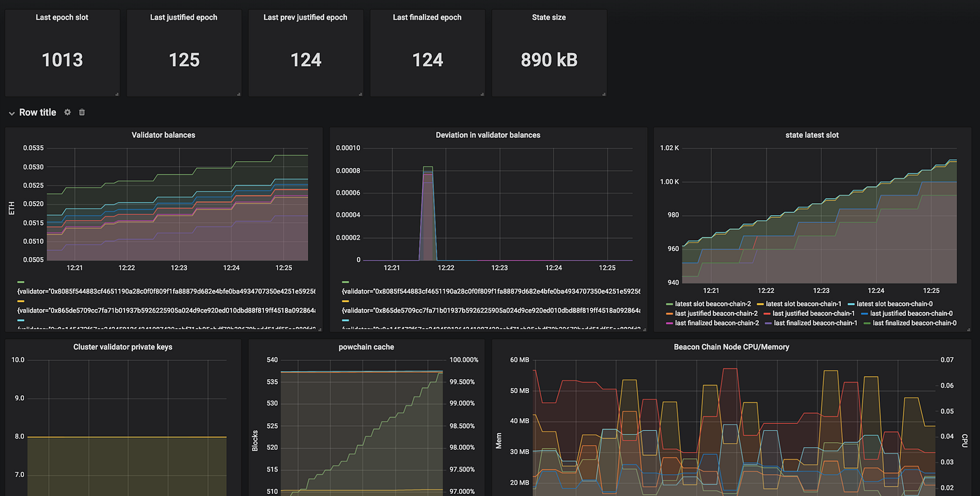
Task: Click yellow color swatch in Deviation panel legend
Action: tap(346, 301)
